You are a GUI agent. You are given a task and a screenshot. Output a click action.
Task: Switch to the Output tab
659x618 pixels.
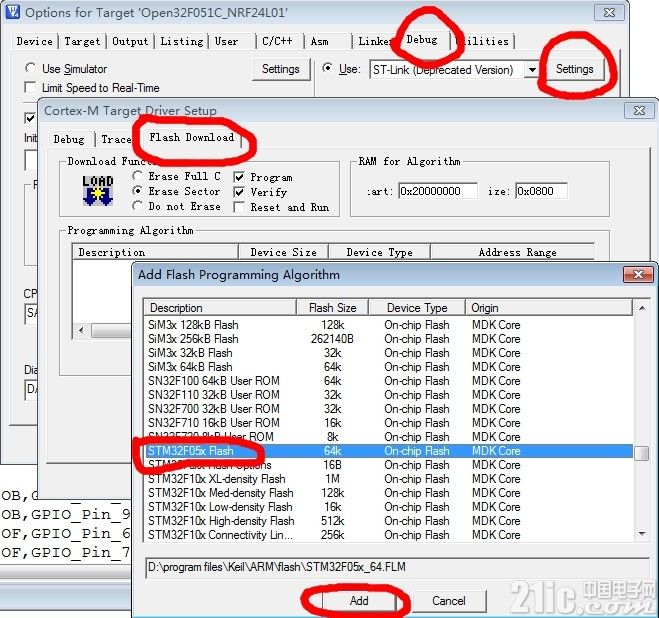click(130, 41)
